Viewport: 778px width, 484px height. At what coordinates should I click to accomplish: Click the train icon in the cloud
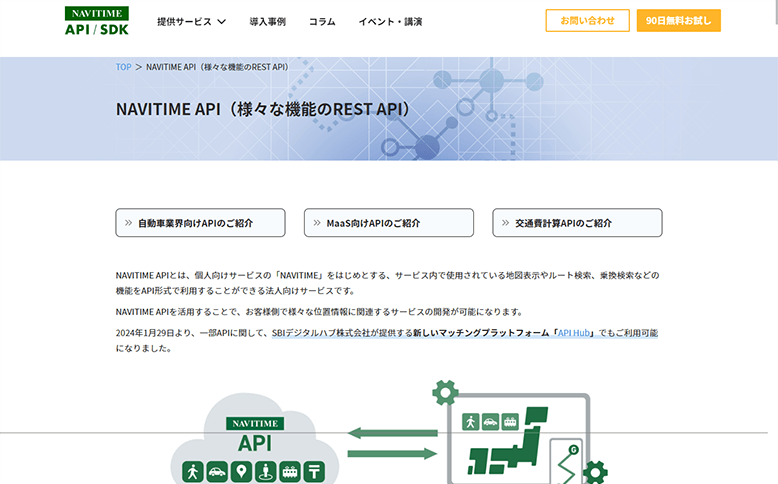290,471
